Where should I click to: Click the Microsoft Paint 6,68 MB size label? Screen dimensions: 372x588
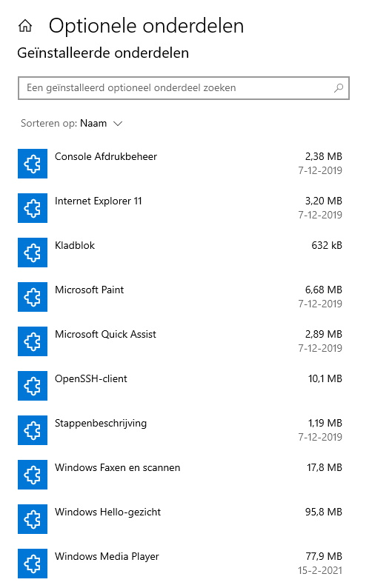(324, 290)
